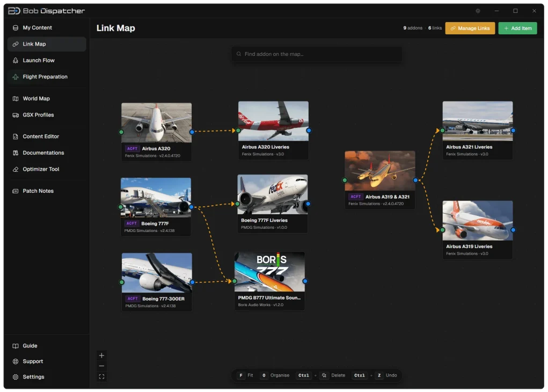Select the PMDG B777 Ultimate Sound thumbnail
548x392 pixels.
[x=269, y=272]
